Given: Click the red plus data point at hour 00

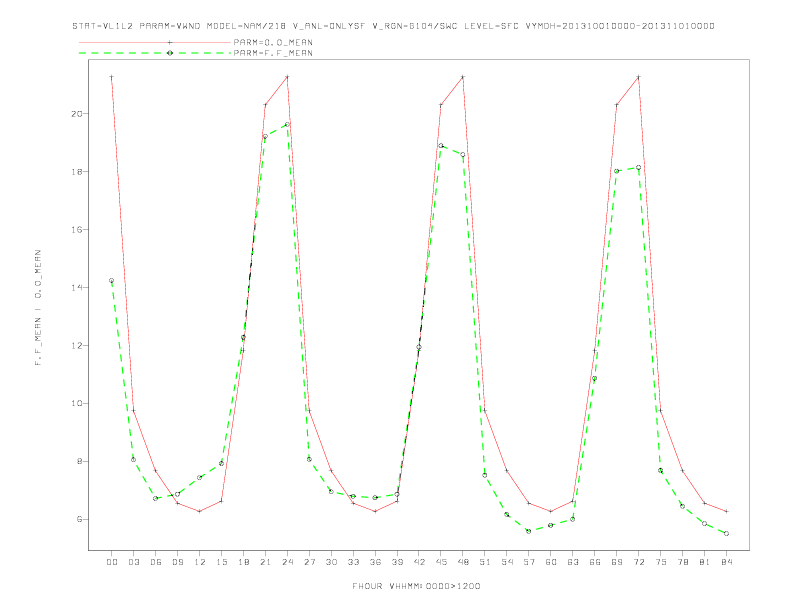Looking at the screenshot, I should click(112, 77).
